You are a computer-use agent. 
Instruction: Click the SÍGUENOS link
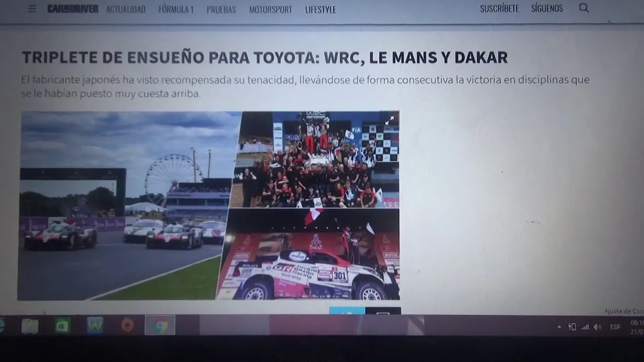point(547,9)
